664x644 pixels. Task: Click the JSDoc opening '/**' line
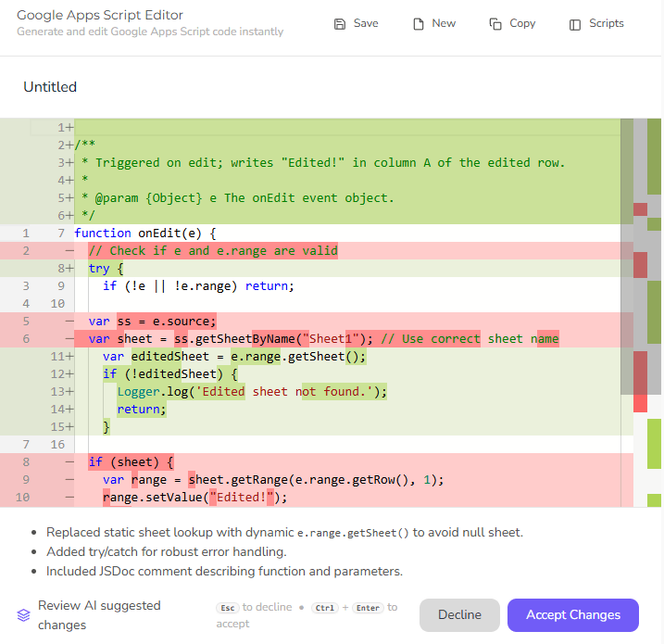(x=84, y=145)
